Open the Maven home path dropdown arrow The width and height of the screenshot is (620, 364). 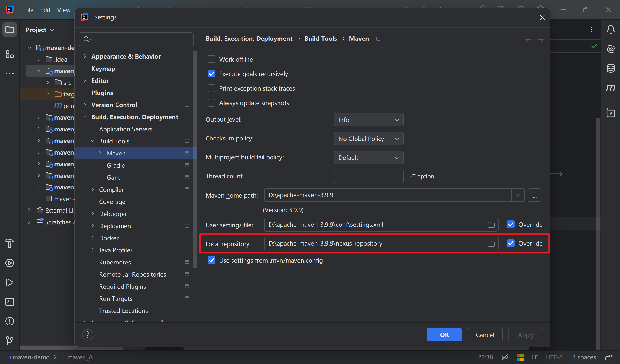(518, 195)
